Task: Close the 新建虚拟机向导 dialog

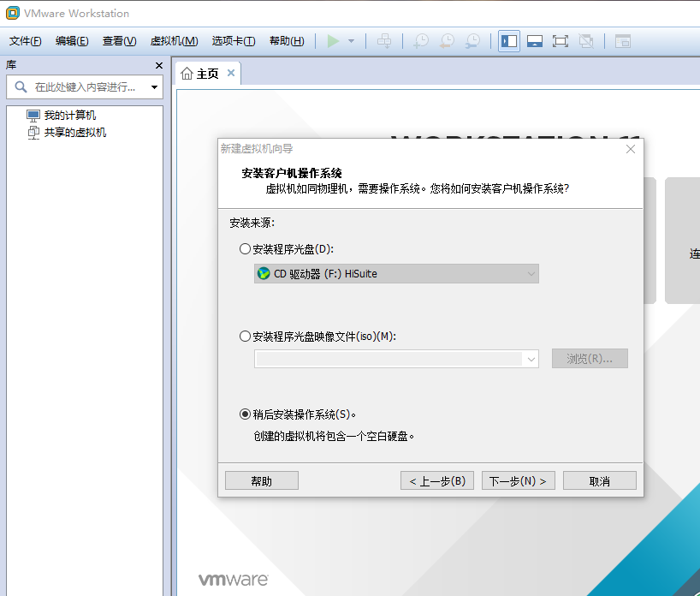Action: pos(631,149)
